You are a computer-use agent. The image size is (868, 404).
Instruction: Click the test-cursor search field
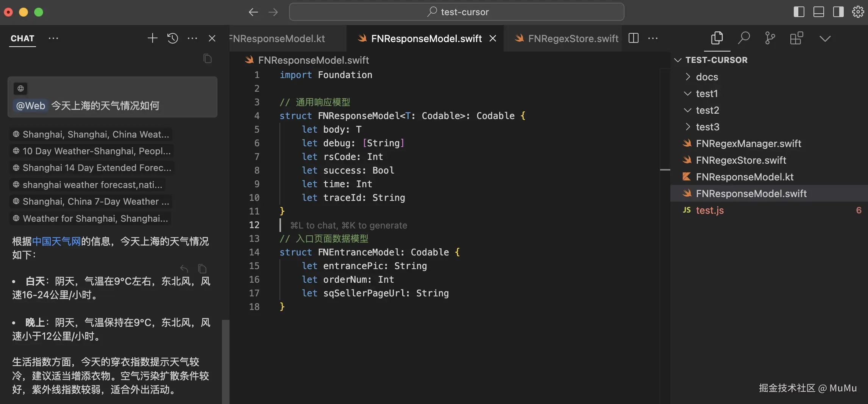456,12
